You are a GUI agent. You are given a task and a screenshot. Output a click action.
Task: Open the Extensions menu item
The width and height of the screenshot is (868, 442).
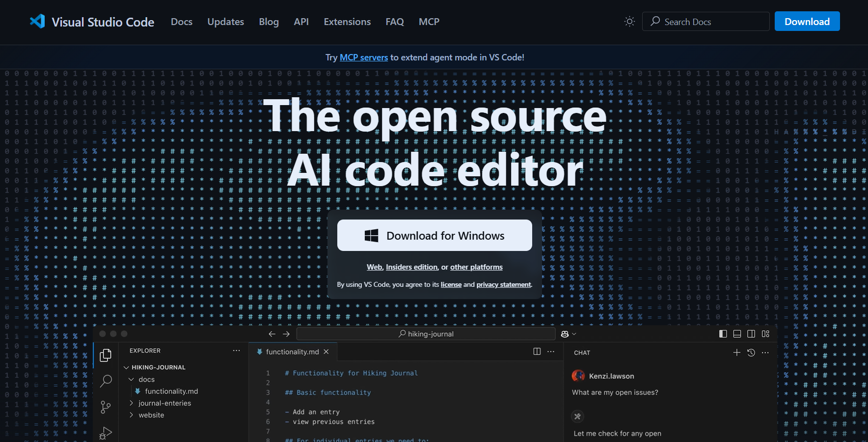point(347,22)
